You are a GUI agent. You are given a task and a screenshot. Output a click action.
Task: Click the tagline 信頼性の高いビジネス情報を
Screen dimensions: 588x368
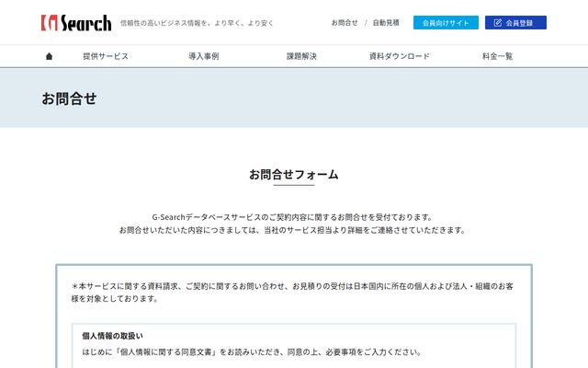197,23
